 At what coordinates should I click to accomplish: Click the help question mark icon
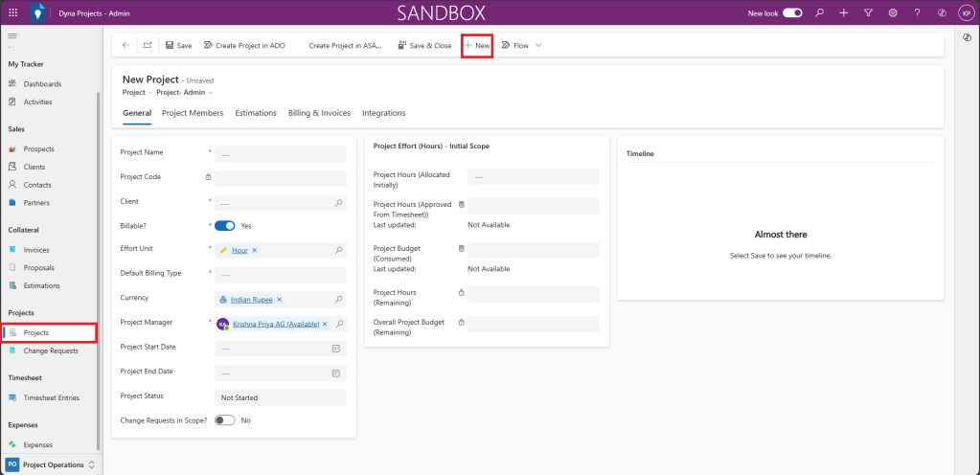pyautogui.click(x=917, y=12)
